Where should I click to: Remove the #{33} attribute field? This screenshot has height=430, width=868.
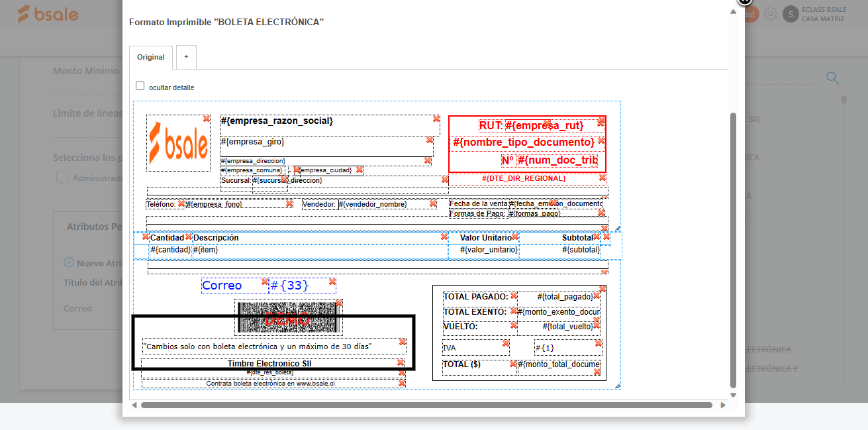(332, 282)
